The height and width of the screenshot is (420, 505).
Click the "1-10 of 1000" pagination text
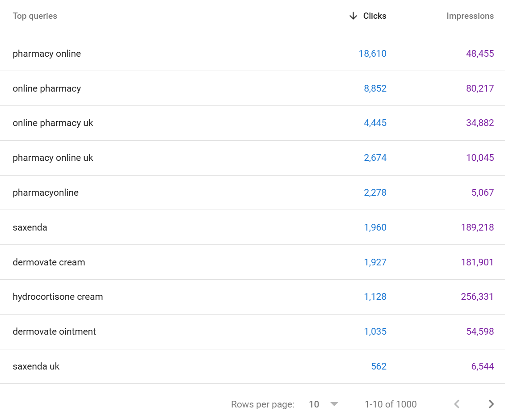pyautogui.click(x=391, y=404)
